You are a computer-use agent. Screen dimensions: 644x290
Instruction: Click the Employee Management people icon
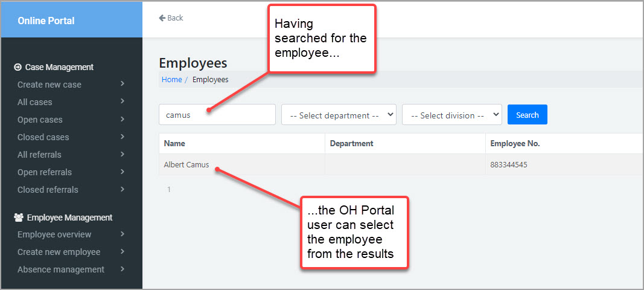[x=19, y=217]
